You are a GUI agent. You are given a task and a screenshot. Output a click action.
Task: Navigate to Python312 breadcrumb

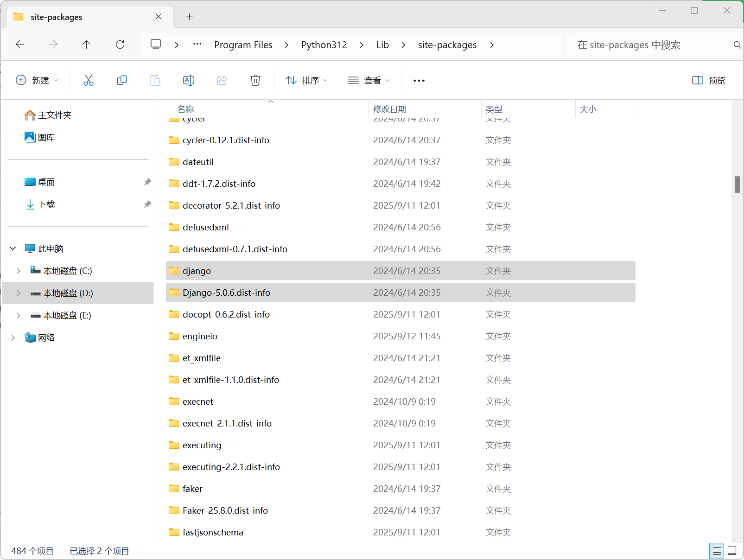click(x=324, y=45)
